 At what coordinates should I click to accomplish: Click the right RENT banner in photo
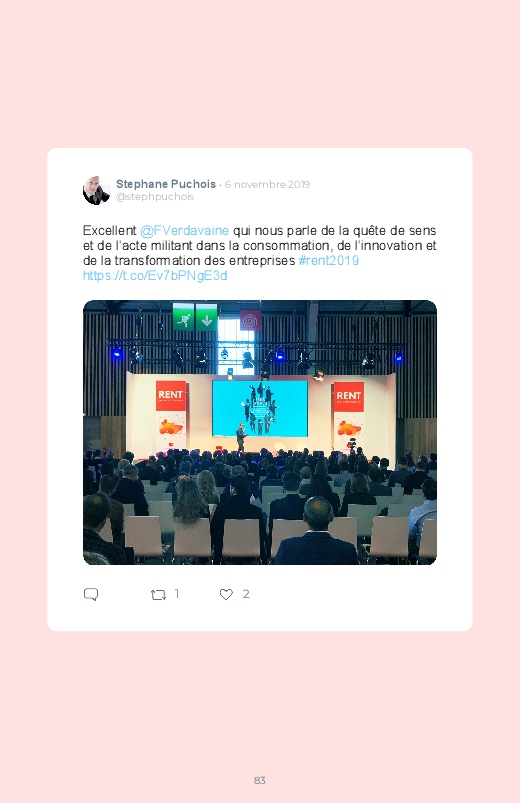(349, 417)
